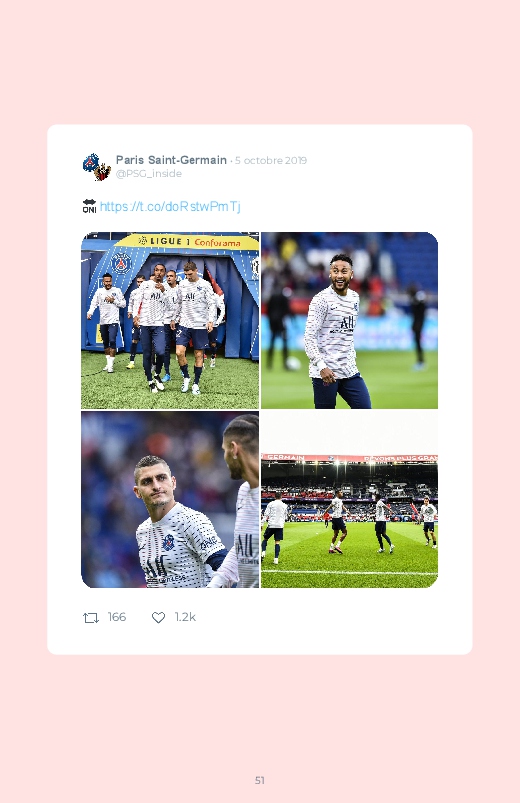Click the 1.2k likes count
Screen dimensions: 520x803
(x=185, y=617)
